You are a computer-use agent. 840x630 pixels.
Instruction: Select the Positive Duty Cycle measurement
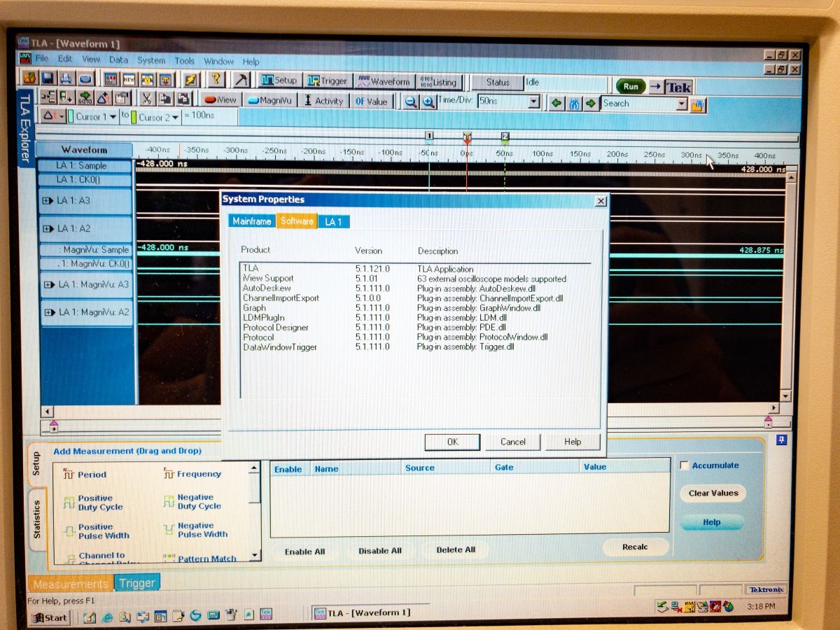click(92, 503)
